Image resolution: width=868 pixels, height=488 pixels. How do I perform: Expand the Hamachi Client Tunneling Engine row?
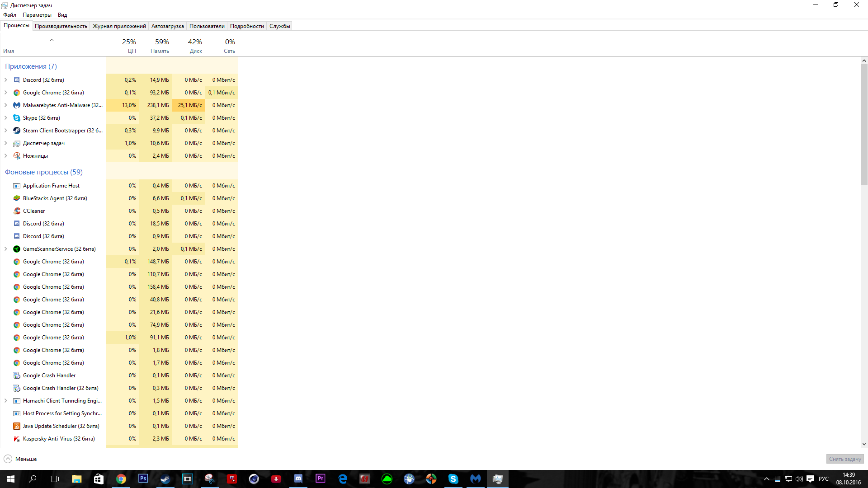[6, 401]
